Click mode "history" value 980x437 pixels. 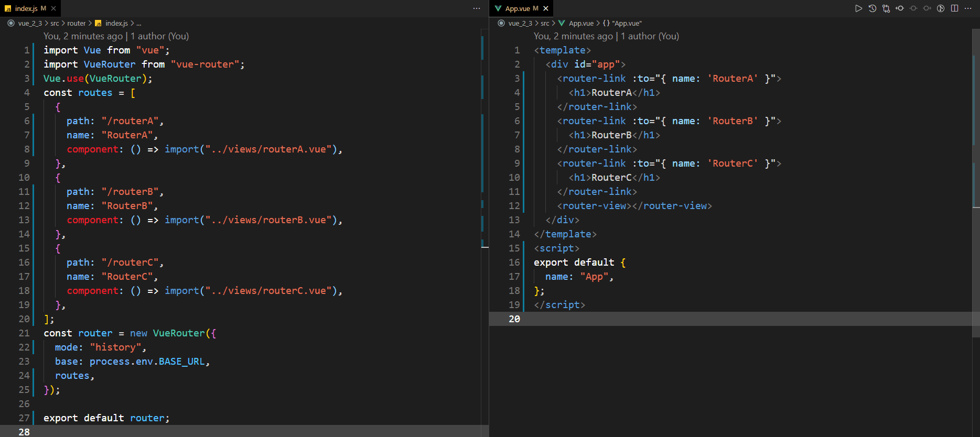tap(115, 347)
